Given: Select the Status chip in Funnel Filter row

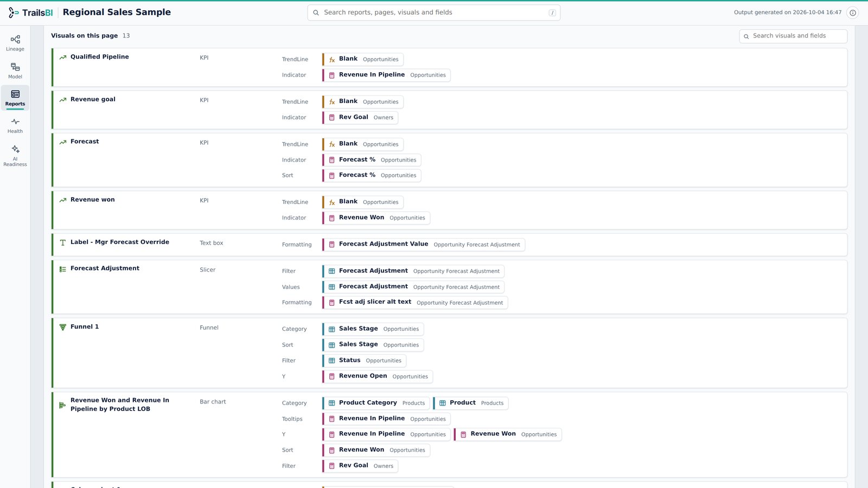Looking at the screenshot, I should coord(365,361).
